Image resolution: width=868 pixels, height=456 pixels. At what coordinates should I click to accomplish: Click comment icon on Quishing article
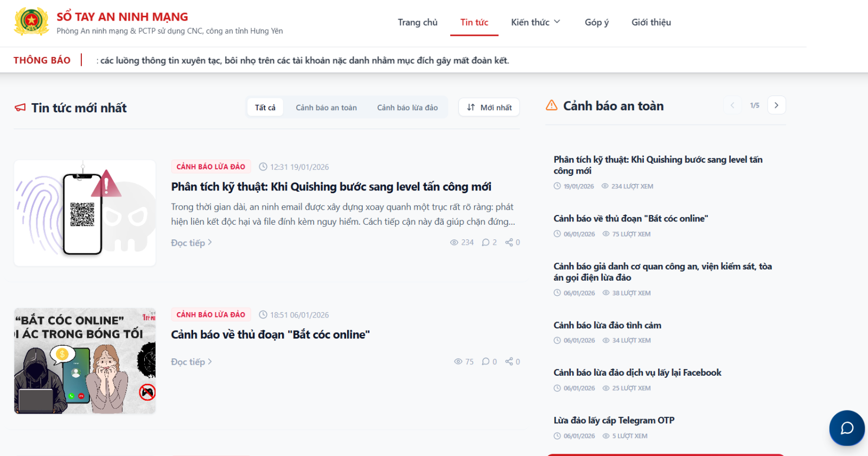(x=486, y=243)
